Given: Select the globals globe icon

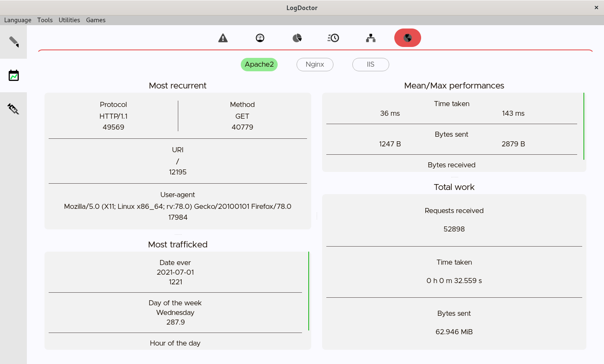Looking at the screenshot, I should pos(408,38).
